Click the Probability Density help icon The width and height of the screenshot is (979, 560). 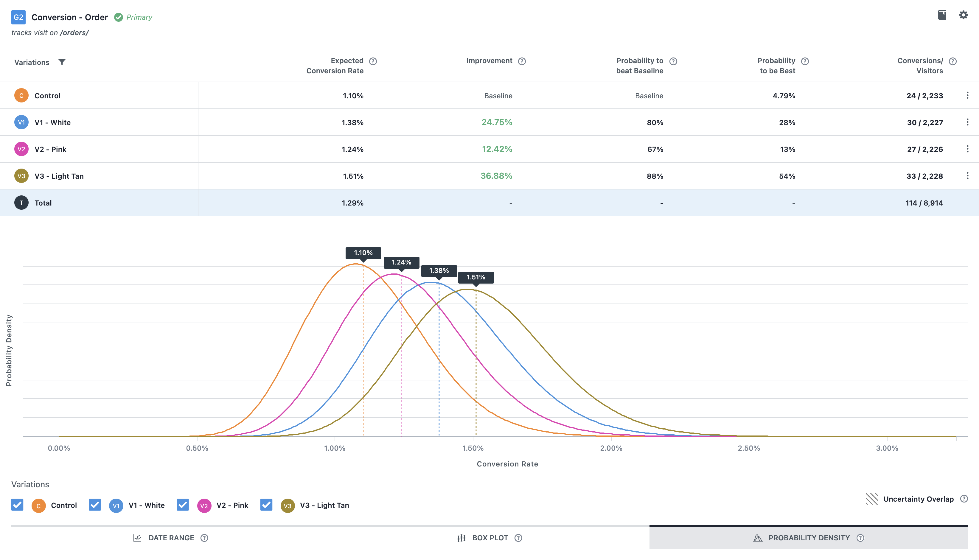860,538
